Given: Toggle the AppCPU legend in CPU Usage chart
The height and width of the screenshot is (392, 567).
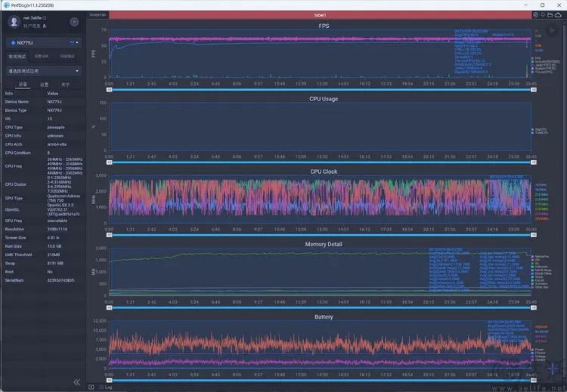Looking at the screenshot, I should pos(539,129).
